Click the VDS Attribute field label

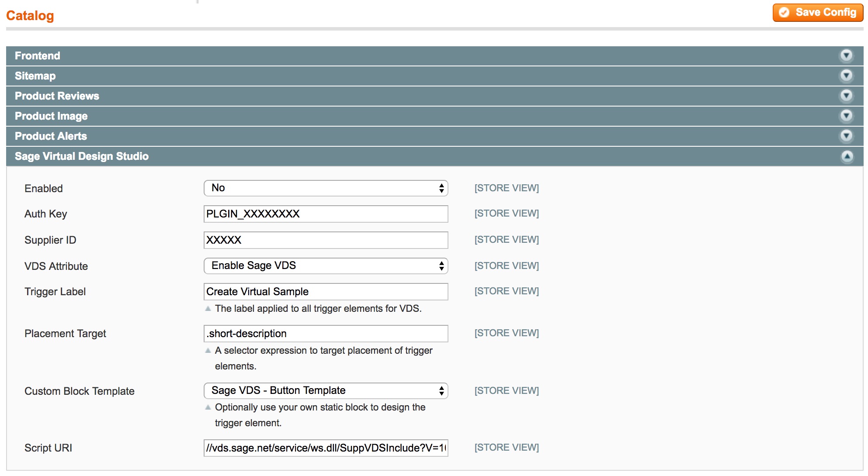coord(56,266)
